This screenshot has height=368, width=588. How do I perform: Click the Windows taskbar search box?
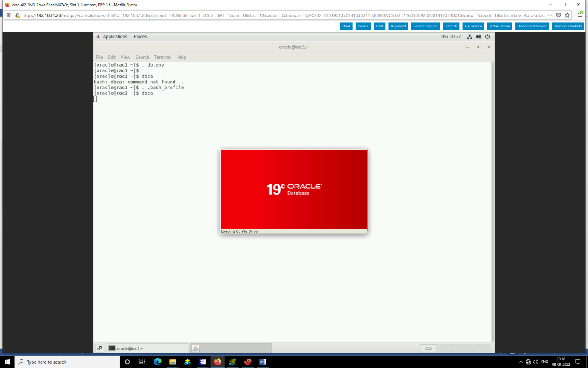pos(67,362)
